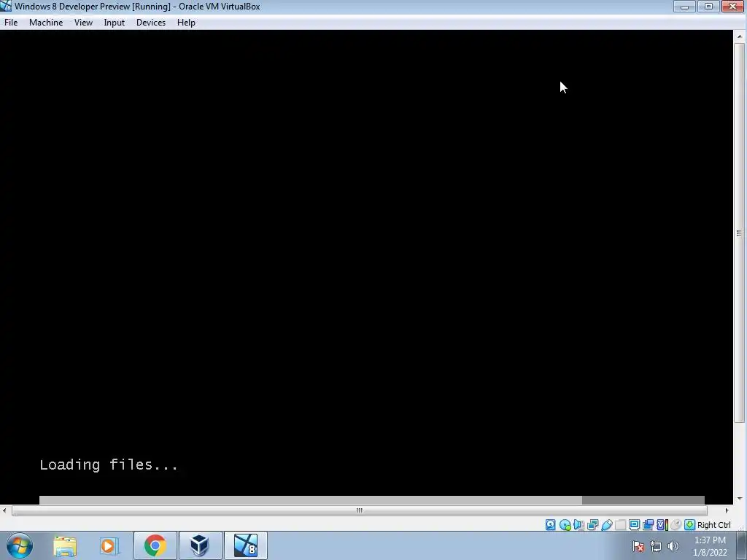Image resolution: width=747 pixels, height=560 pixels.
Task: Open the File menu
Action: coord(11,23)
